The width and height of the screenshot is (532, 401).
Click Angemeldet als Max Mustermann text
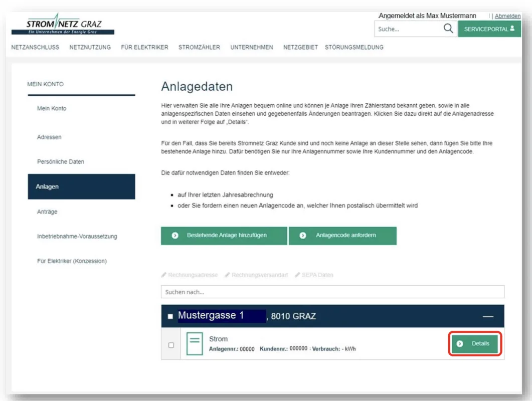pyautogui.click(x=427, y=16)
